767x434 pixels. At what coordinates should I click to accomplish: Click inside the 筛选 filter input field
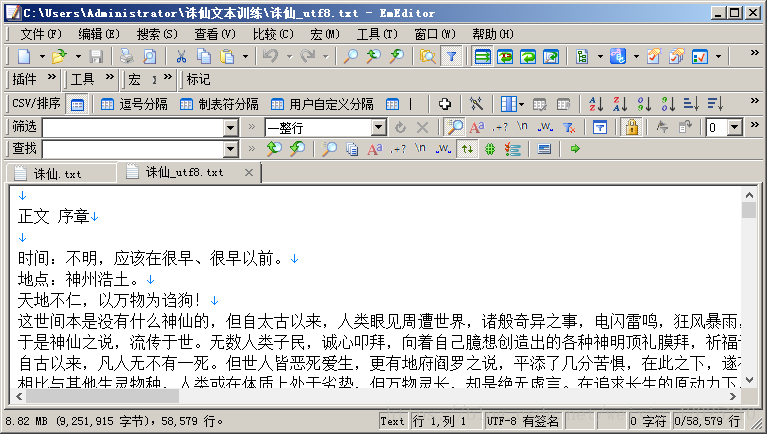click(x=133, y=128)
